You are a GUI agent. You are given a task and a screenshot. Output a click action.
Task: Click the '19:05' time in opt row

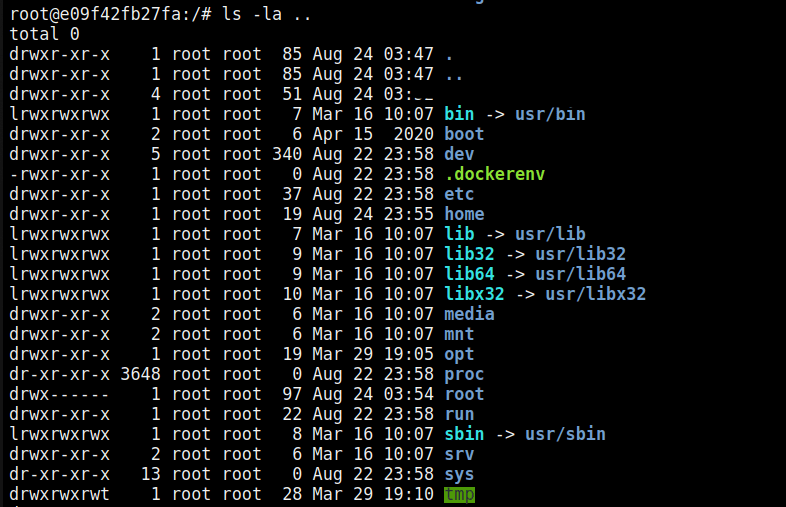point(409,354)
